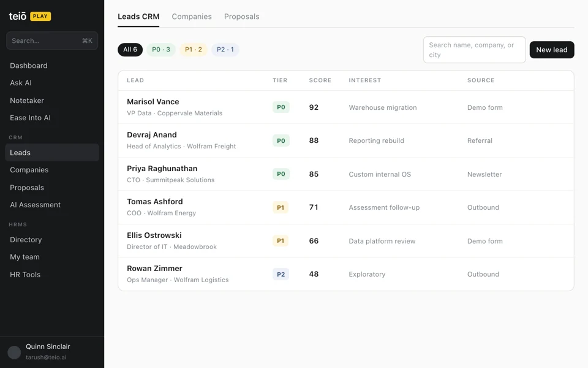
Task: Open the Tomas Ashford lead
Action: (155, 202)
